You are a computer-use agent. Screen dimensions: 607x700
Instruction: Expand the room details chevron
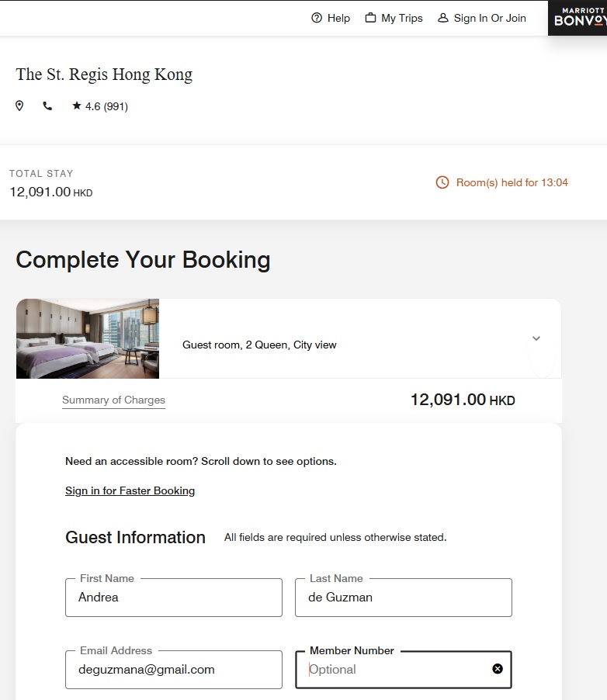(x=536, y=338)
